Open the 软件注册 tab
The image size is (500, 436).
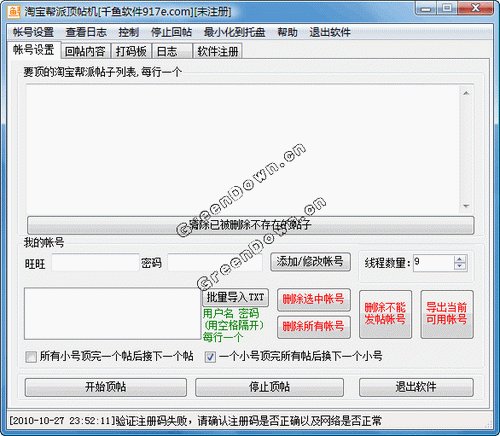[x=218, y=51]
